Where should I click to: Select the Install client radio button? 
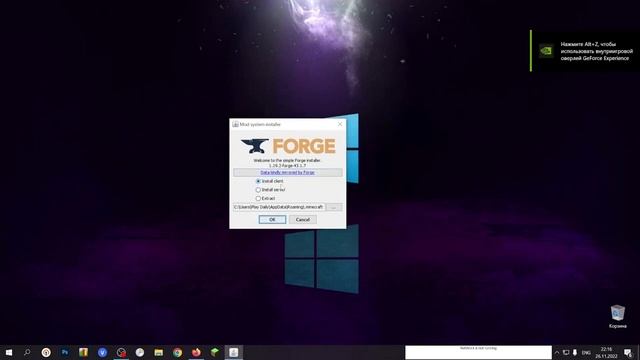click(x=258, y=181)
